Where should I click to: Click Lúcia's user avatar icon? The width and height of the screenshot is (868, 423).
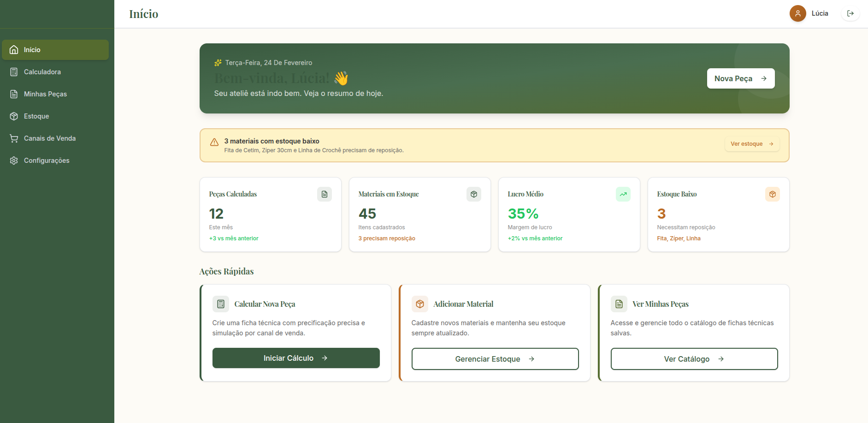click(797, 13)
